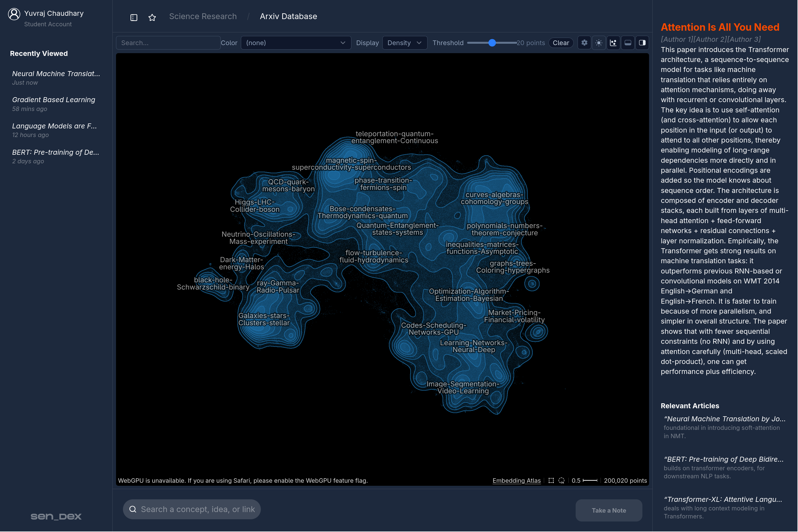The image size is (798, 532).
Task: Open the Embedding Atlas link
Action: [516, 481]
